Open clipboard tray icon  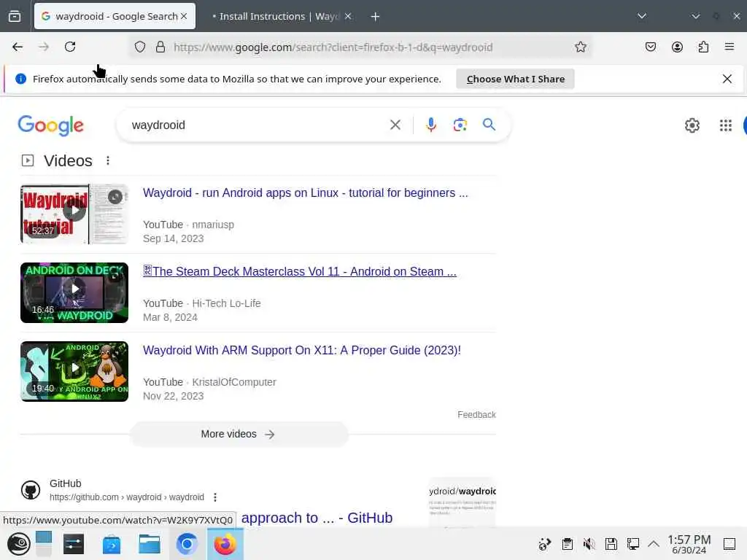tap(567, 544)
